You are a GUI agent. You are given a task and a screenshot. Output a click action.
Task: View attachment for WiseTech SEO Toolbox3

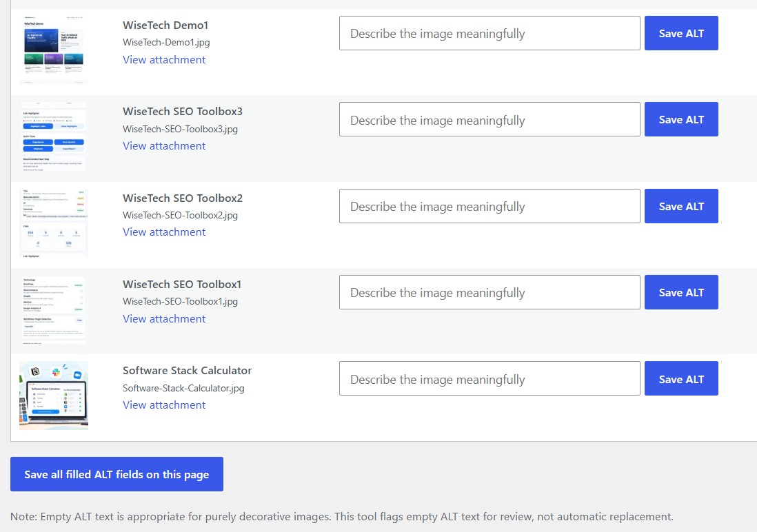point(164,146)
